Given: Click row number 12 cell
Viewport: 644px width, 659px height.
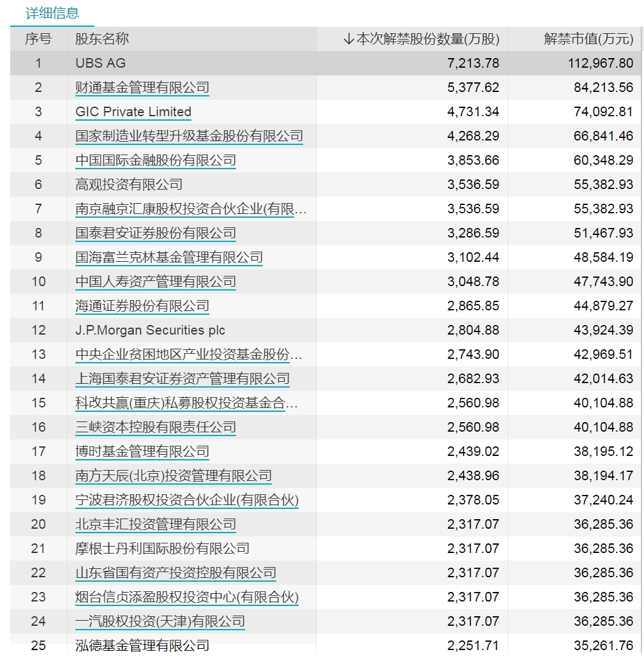Looking at the screenshot, I should [38, 330].
